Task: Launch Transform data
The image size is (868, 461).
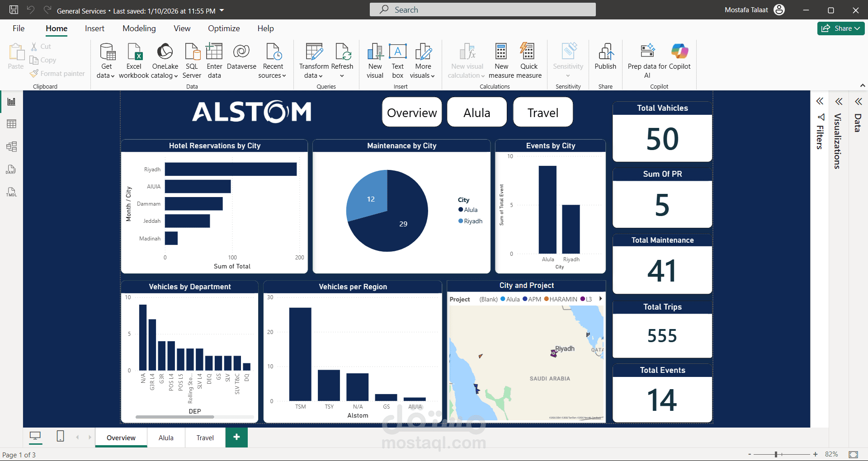Action: (314, 61)
